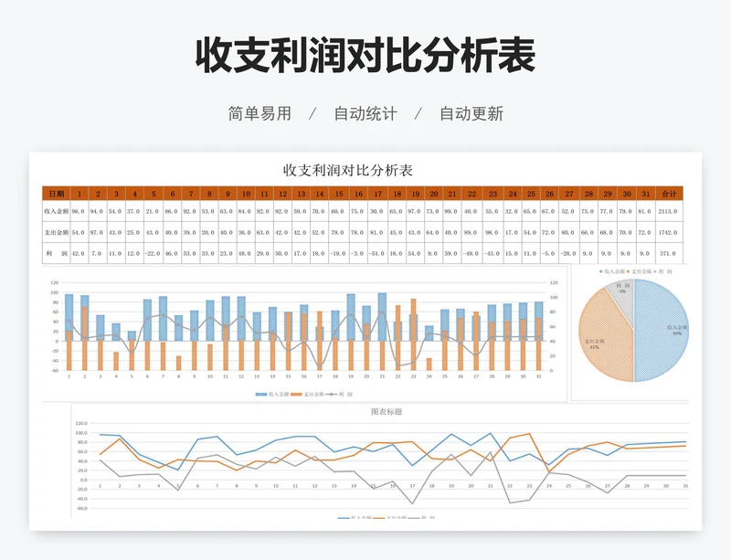The image size is (731, 560).
Task: Click the 120 label on bar chart left axis
Action: pos(55,283)
